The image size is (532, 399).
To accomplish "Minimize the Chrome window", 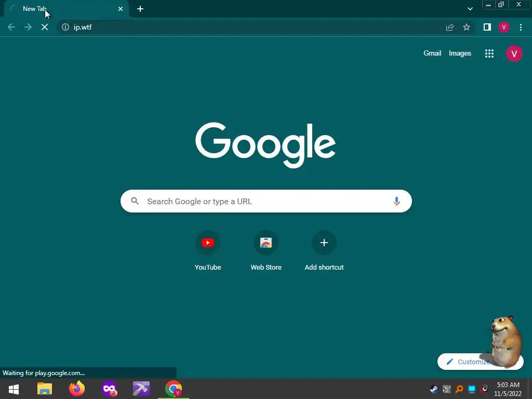I will (x=488, y=5).
